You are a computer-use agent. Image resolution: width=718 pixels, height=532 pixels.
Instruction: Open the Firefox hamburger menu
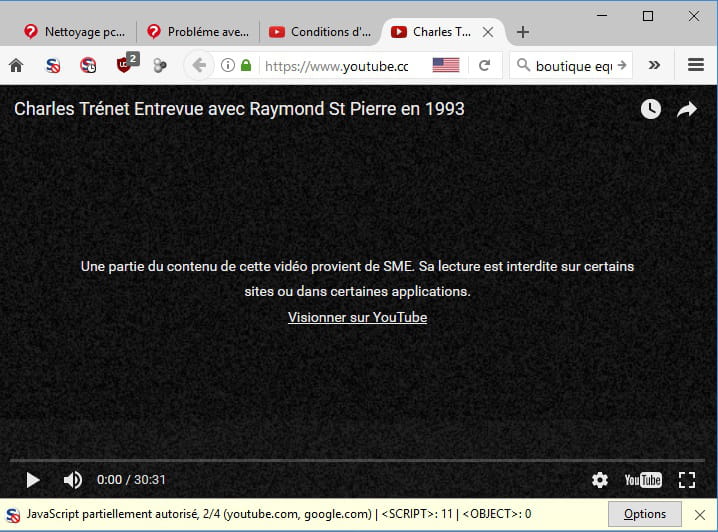pos(696,65)
